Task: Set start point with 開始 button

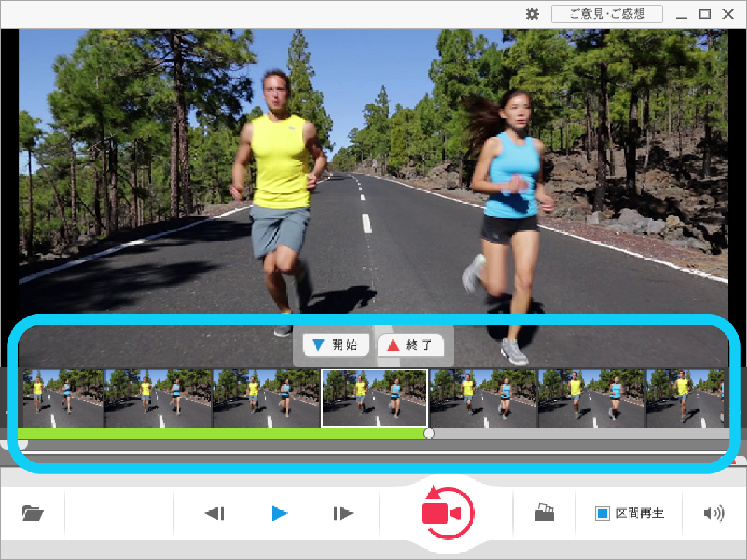Action: (x=335, y=344)
